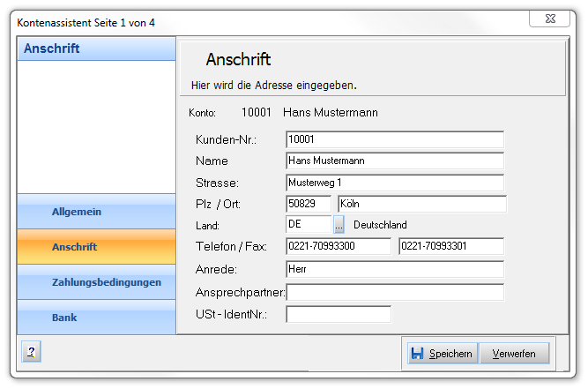Click the city field showing Köln

click(421, 204)
